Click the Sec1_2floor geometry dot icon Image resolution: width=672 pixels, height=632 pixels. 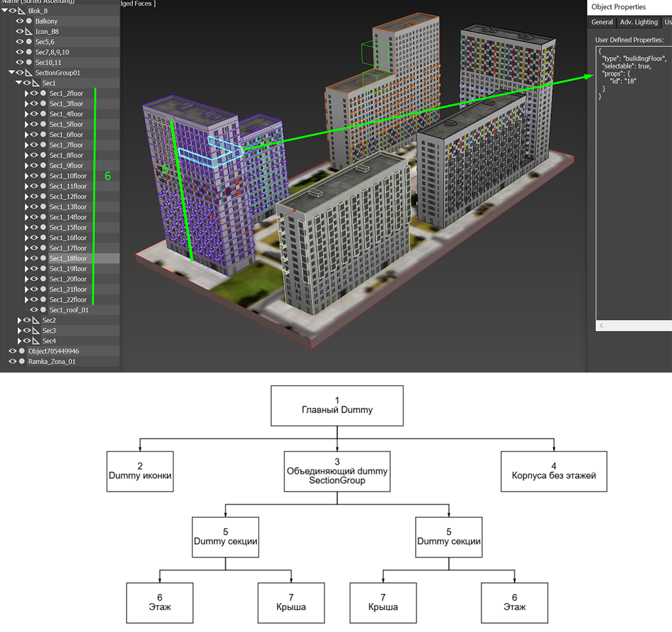coord(43,94)
